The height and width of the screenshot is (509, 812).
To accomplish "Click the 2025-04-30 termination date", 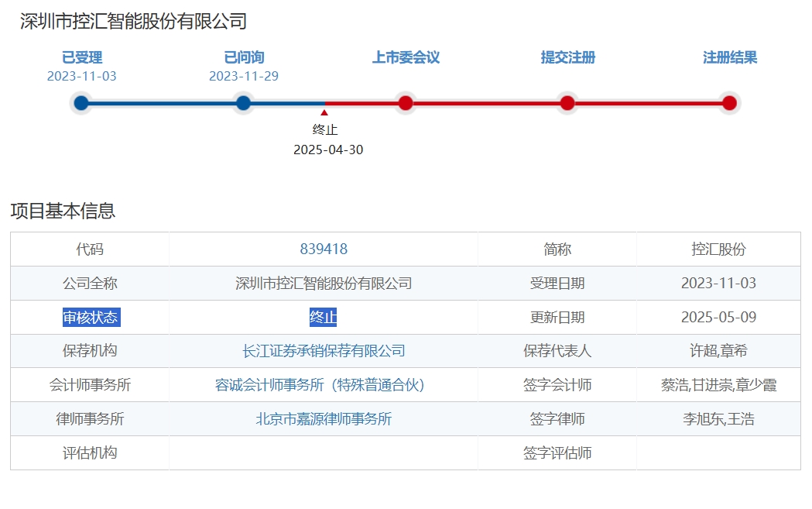I will point(328,150).
